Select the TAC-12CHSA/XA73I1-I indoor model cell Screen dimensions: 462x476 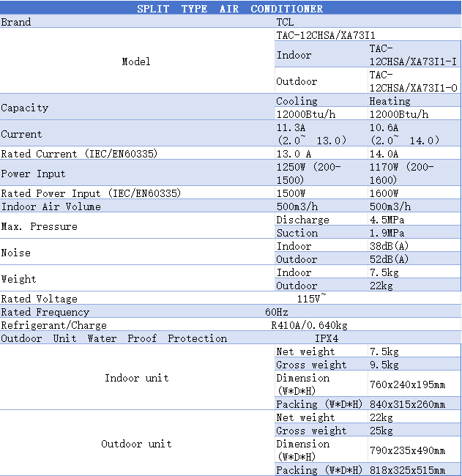(414, 55)
